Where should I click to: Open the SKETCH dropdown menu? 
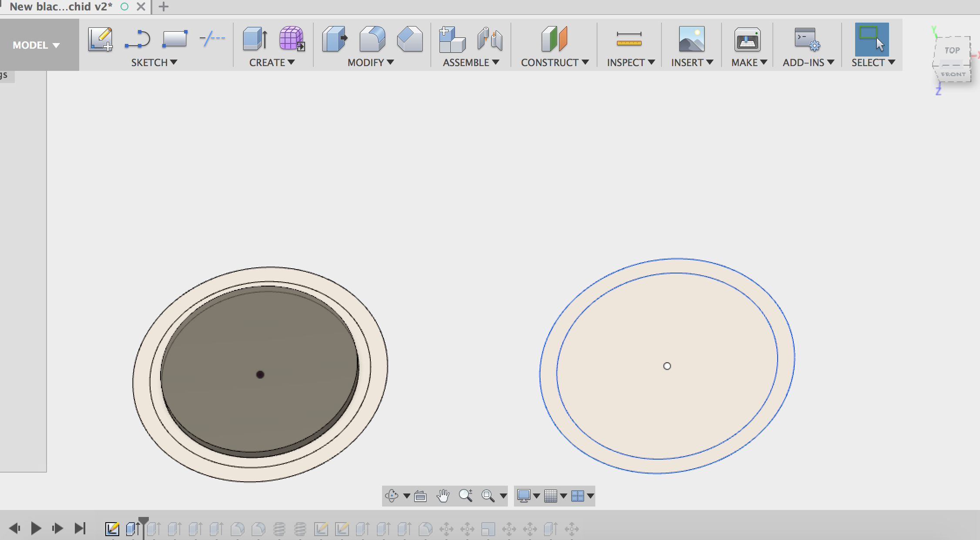click(x=154, y=63)
